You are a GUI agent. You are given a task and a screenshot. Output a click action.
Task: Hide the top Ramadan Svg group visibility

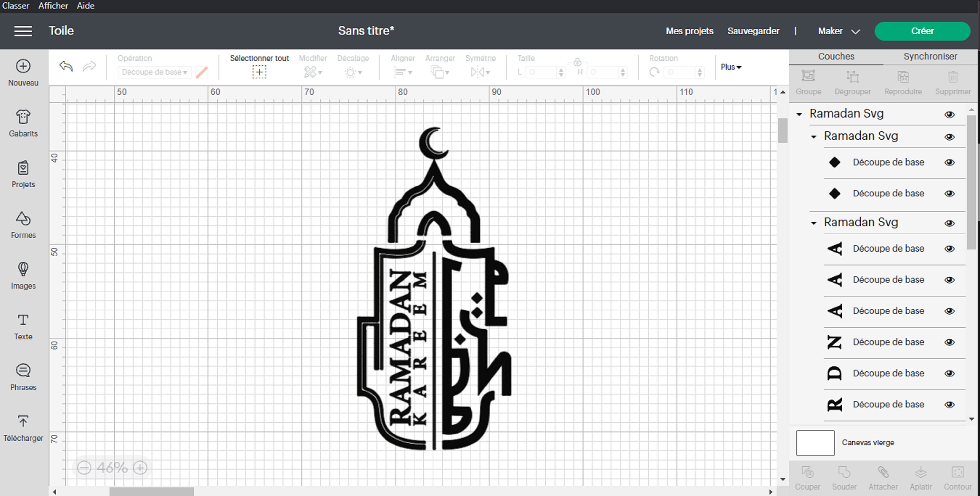[950, 115]
